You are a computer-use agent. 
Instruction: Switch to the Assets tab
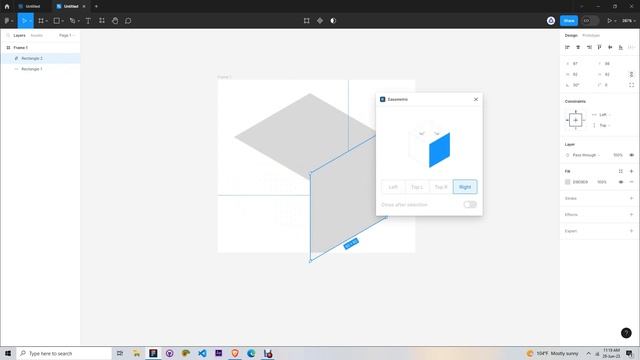(x=37, y=36)
